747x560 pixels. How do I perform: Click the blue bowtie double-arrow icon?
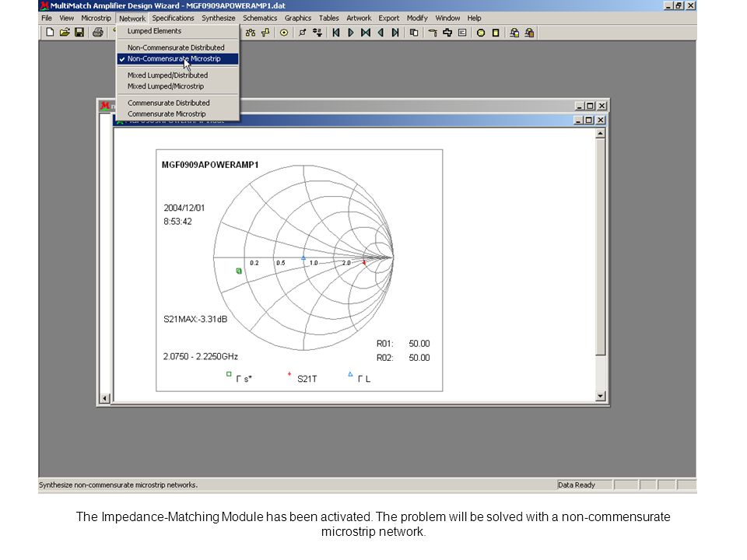[366, 33]
